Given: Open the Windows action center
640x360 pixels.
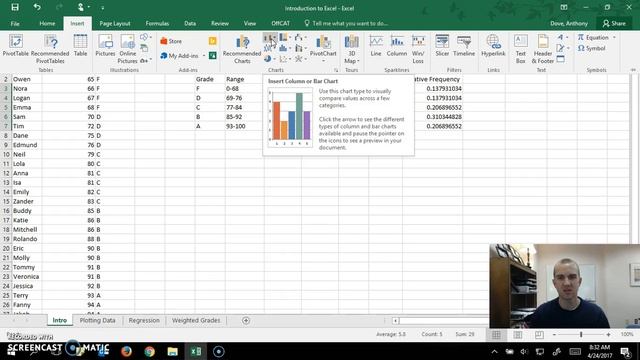Looking at the screenshot, I should [626, 351].
